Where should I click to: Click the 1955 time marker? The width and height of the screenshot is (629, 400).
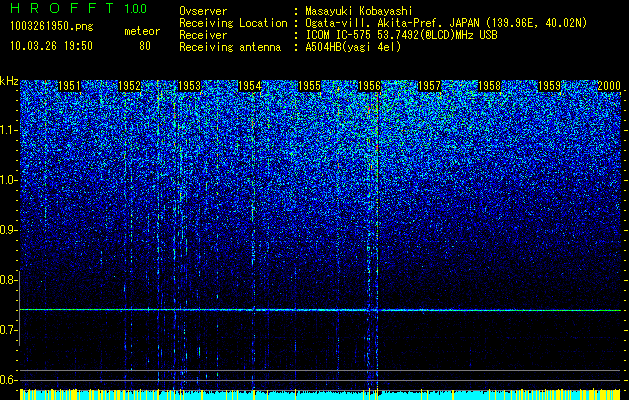coord(309,86)
